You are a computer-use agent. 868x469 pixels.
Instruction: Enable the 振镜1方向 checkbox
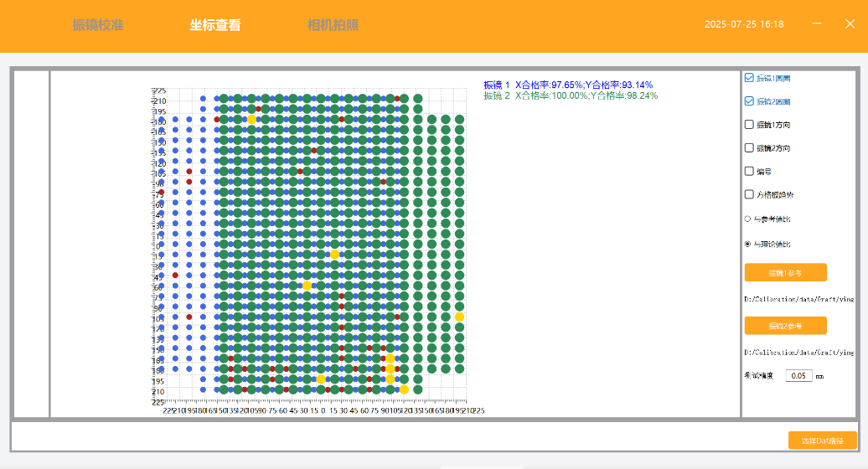(749, 125)
